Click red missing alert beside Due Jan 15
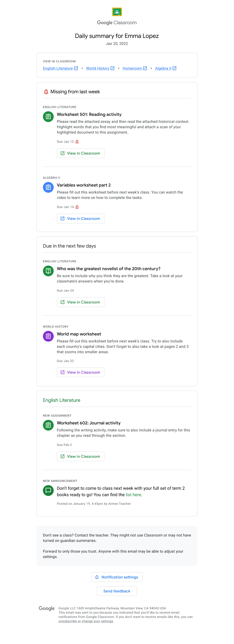Image resolution: width=234 pixels, height=644 pixels. coord(77,142)
